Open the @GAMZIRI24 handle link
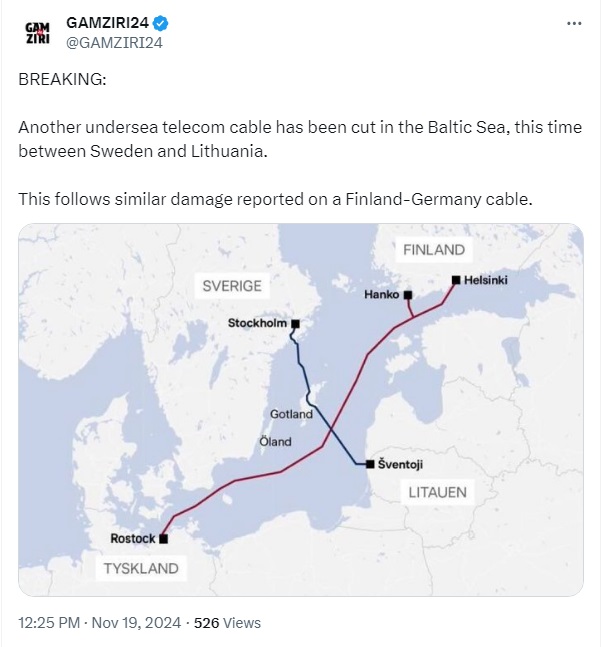603x647 pixels. coord(114,43)
